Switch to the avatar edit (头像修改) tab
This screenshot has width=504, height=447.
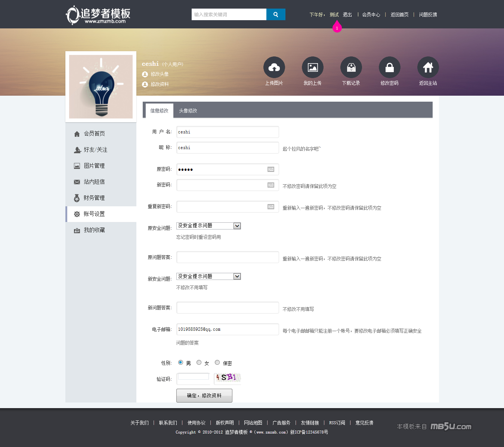(188, 111)
